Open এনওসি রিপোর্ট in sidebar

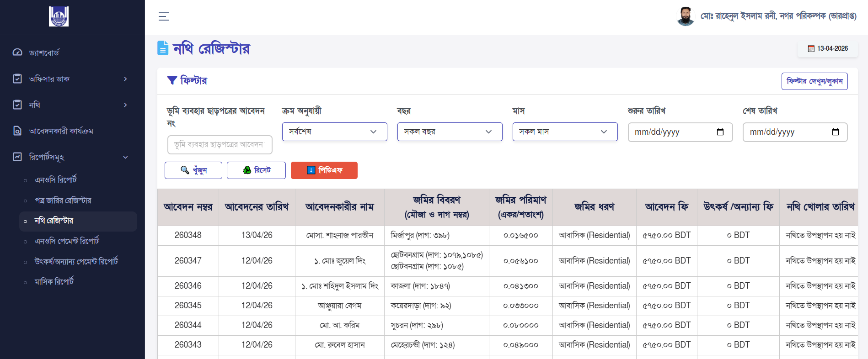coord(56,180)
